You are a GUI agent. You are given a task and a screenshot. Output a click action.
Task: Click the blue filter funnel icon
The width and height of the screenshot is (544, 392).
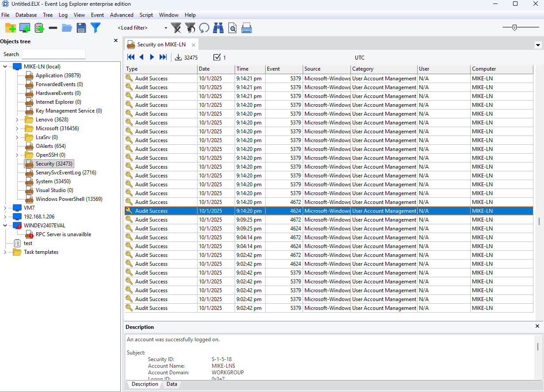click(95, 28)
